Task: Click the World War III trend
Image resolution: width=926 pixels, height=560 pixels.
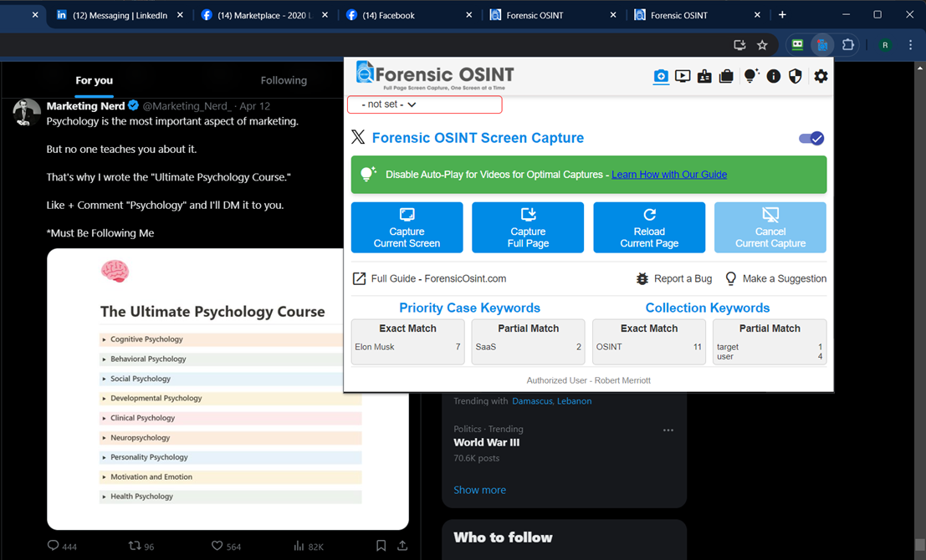Action: tap(487, 443)
